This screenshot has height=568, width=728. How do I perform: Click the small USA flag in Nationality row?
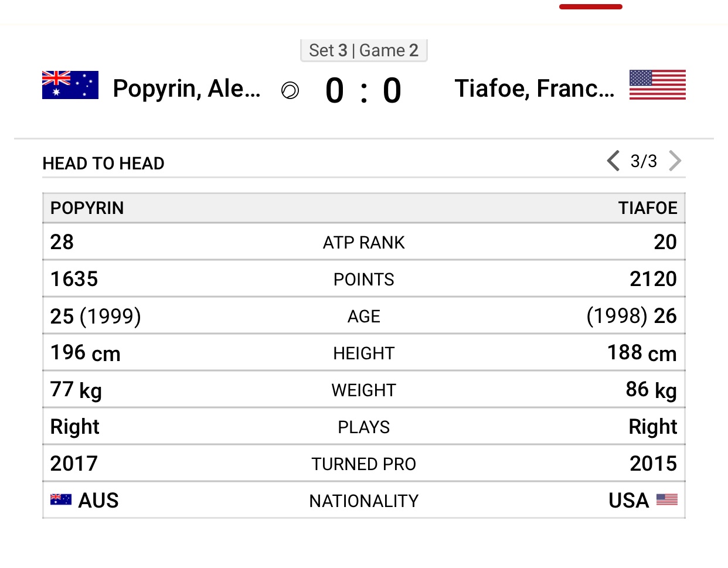click(x=666, y=499)
